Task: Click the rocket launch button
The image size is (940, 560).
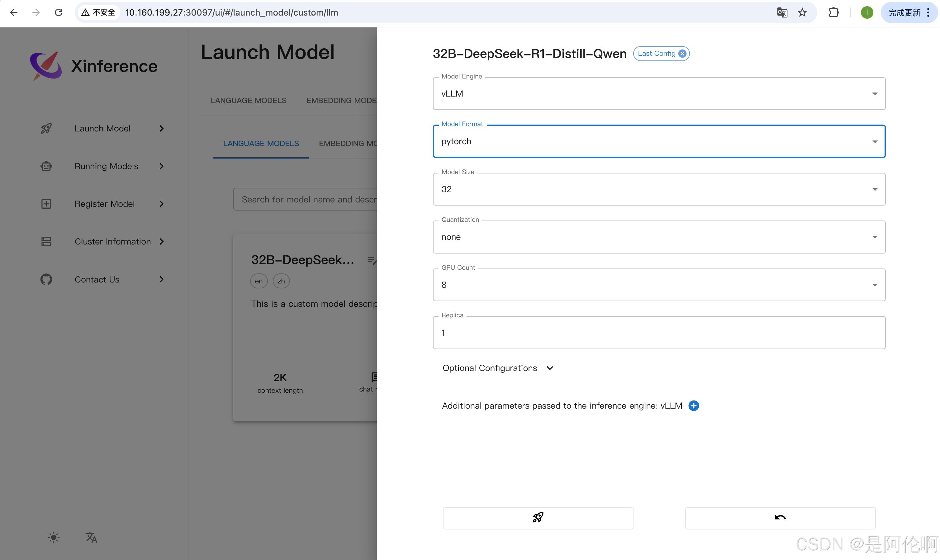Action: tap(538, 518)
